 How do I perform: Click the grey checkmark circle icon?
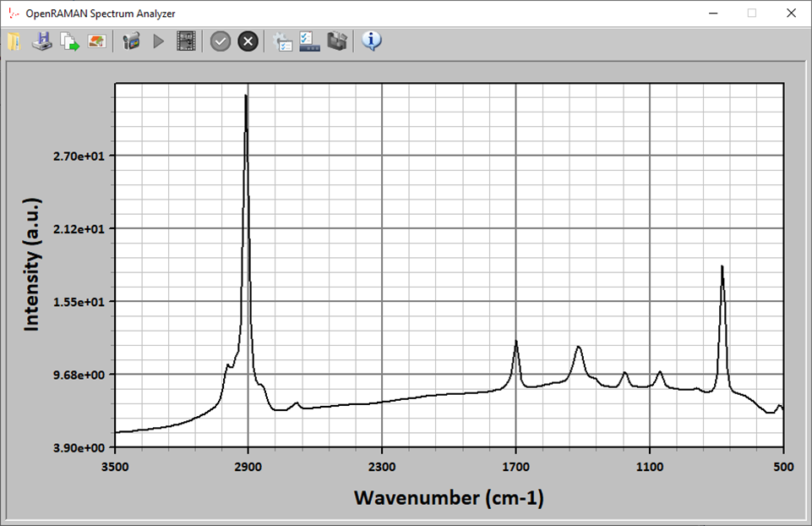coord(221,41)
